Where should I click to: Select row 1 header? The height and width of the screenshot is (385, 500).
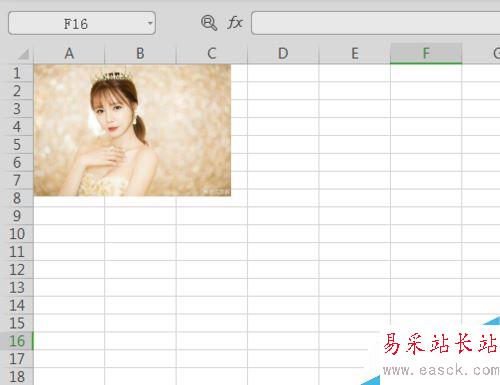pyautogui.click(x=17, y=73)
